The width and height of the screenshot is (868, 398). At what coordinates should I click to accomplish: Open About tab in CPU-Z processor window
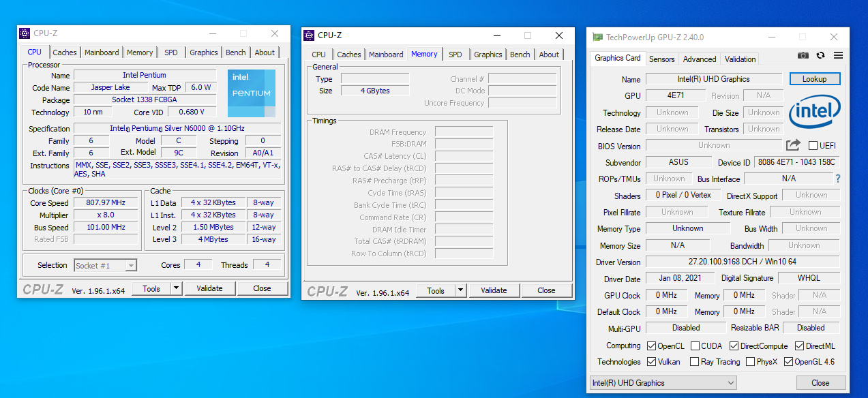coord(265,52)
